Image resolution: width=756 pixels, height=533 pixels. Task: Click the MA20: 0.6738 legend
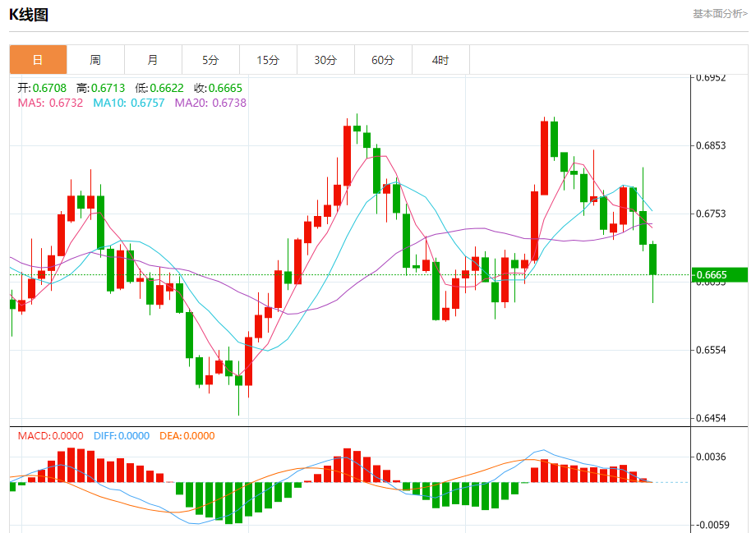point(210,103)
